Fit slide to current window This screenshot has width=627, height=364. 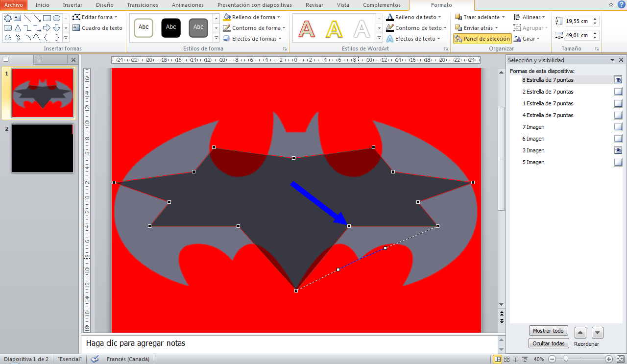(620, 359)
